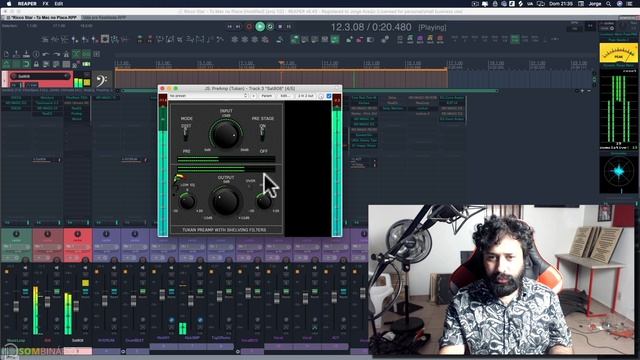Image resolution: width=640 pixels, height=360 pixels.
Task: Toggle the lock icon in the toolbar
Action: click(x=36, y=64)
